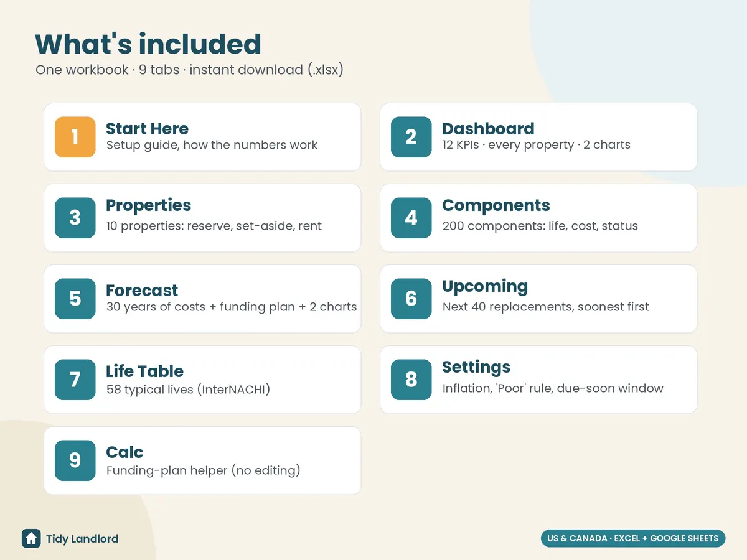Viewport: 747px width, 560px height.
Task: Click the orange number 1 badge
Action: coord(75,137)
